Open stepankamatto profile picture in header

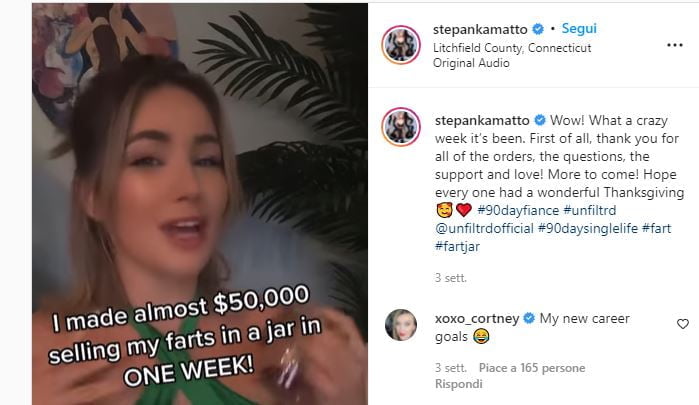point(401,45)
